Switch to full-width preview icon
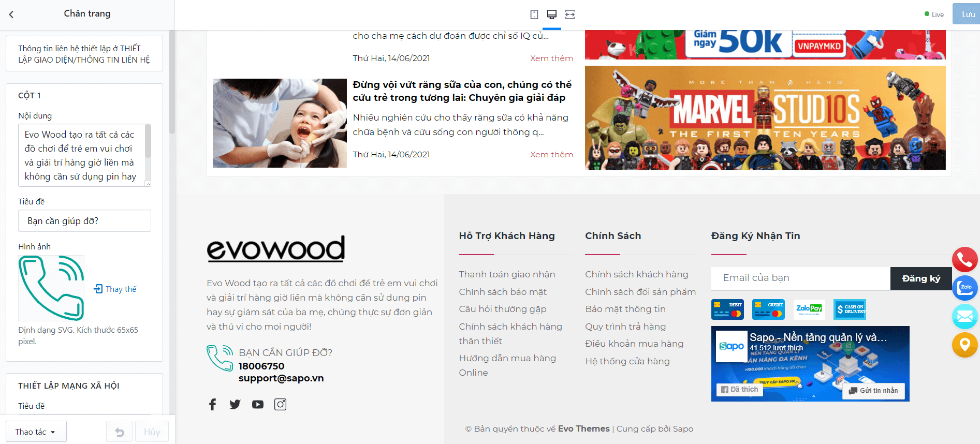Viewport: 980px width, 444px height. point(570,14)
